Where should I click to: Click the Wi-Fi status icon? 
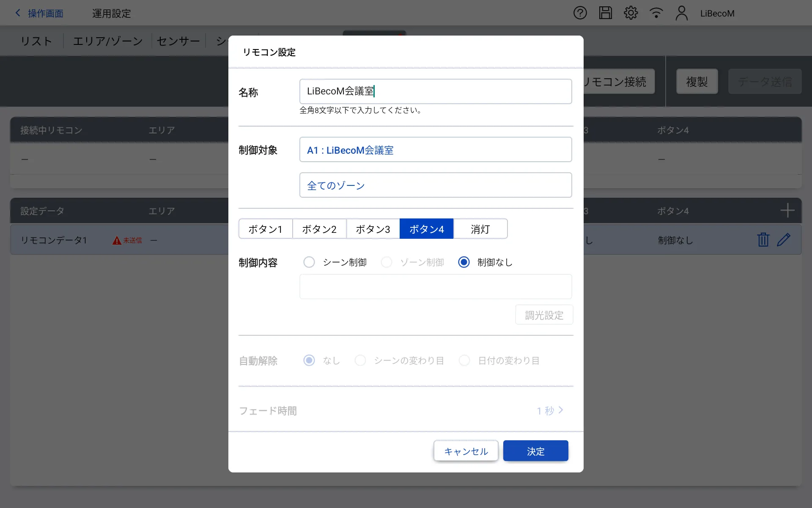[x=656, y=13]
